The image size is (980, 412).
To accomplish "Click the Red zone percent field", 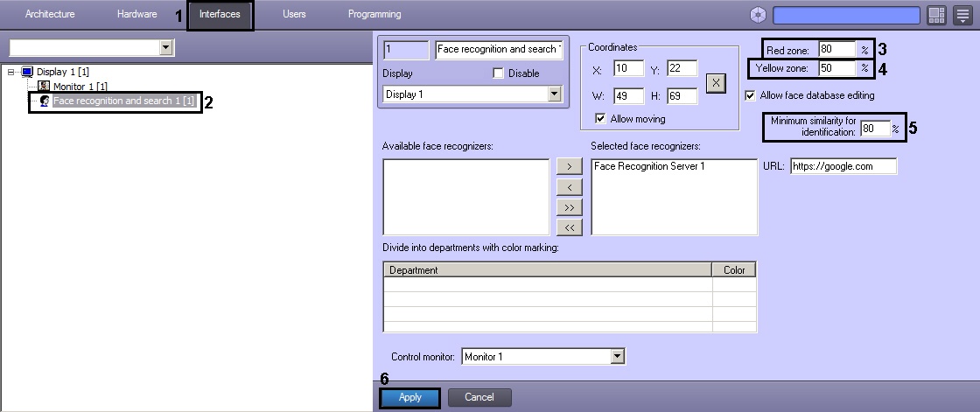I will (x=836, y=49).
